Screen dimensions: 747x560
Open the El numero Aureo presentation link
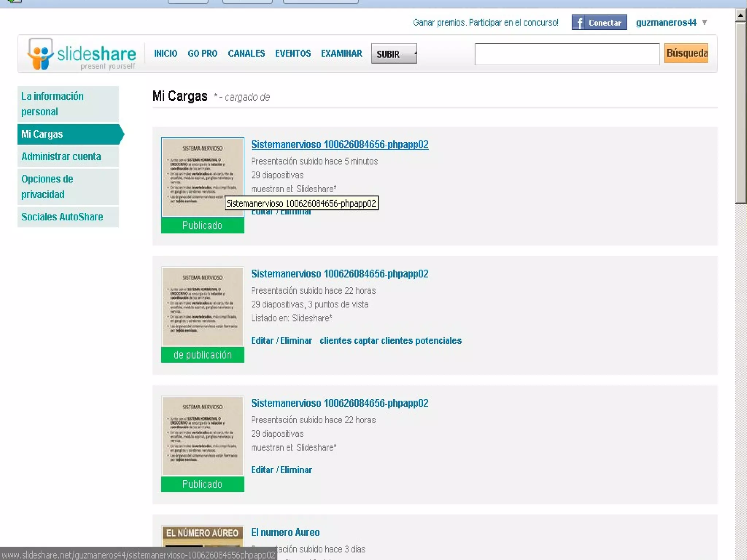285,532
